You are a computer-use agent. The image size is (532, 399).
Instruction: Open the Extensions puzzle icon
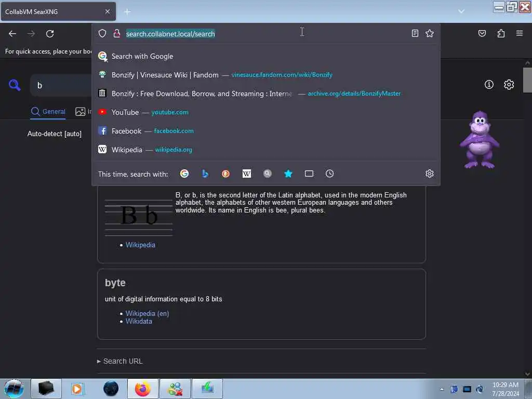click(501, 33)
